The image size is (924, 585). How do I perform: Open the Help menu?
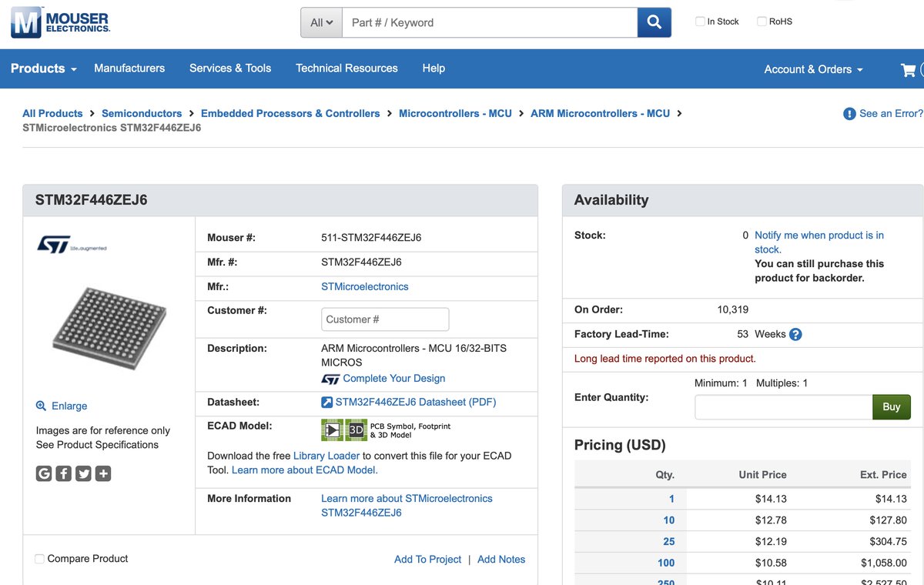click(x=434, y=69)
